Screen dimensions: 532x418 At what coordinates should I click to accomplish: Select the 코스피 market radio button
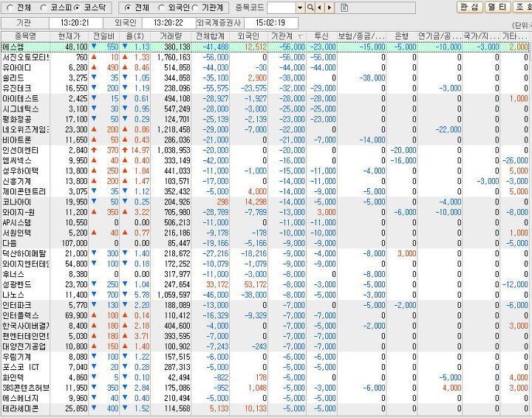tap(43, 7)
